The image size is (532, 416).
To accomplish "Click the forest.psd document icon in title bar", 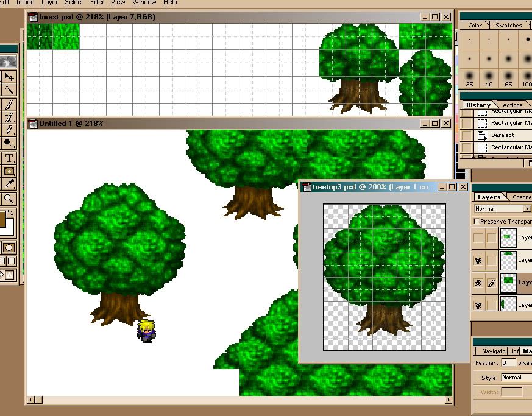I will [33, 17].
